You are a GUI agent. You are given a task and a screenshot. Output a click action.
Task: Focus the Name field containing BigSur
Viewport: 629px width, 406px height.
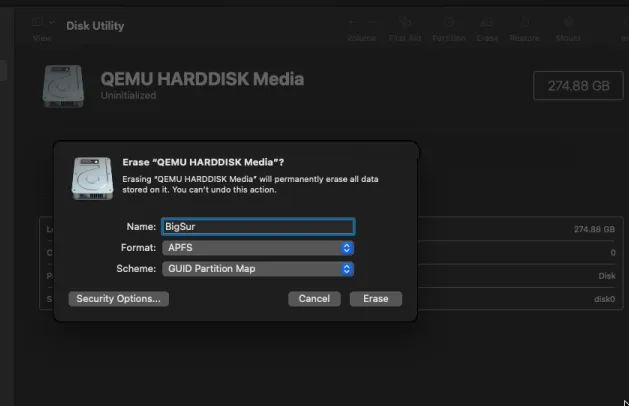[258, 227]
